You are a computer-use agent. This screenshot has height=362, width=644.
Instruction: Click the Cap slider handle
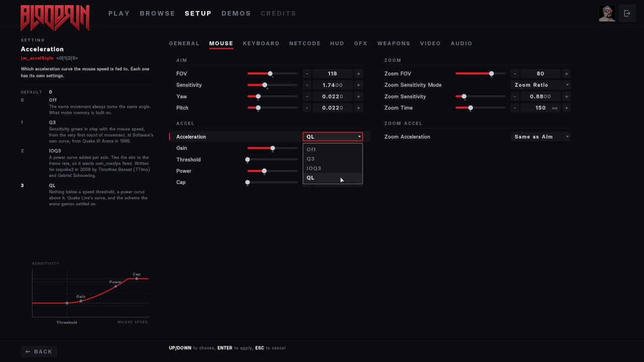coord(248,183)
